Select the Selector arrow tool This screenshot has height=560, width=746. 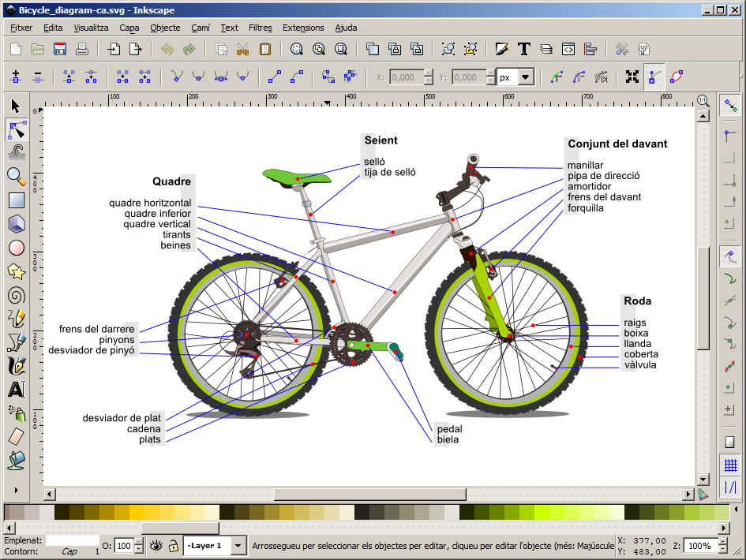[x=14, y=106]
